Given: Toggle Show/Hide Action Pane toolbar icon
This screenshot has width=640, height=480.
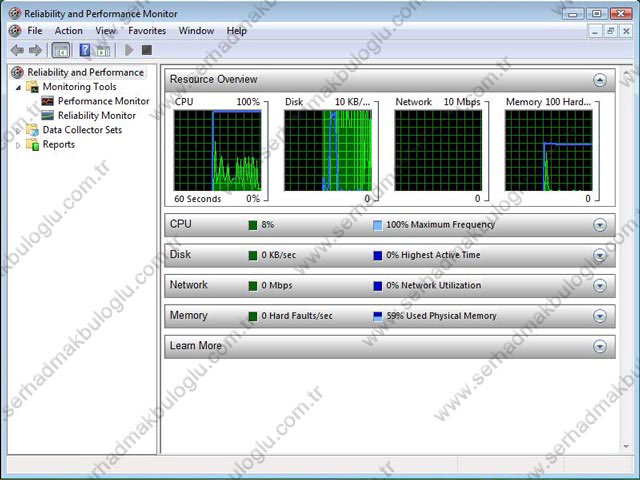Looking at the screenshot, I should [x=103, y=51].
